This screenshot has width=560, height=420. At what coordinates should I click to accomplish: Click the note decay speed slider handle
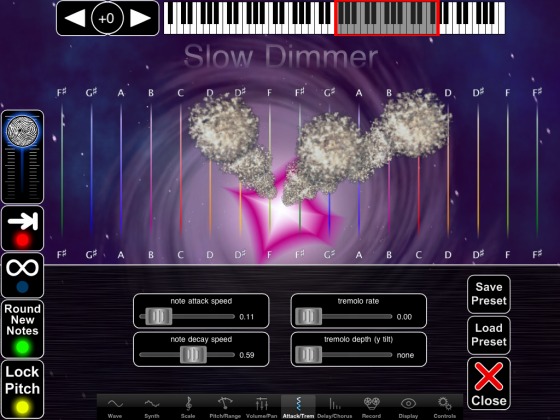[x=193, y=355]
